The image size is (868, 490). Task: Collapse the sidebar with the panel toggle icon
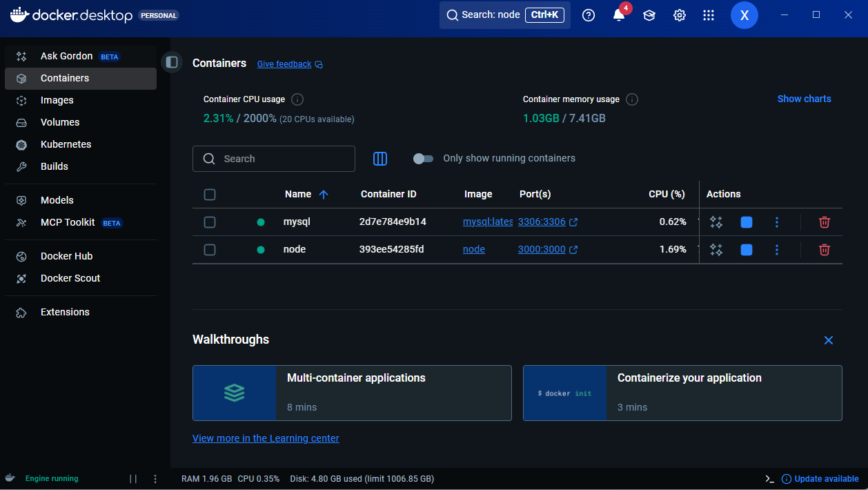[172, 62]
